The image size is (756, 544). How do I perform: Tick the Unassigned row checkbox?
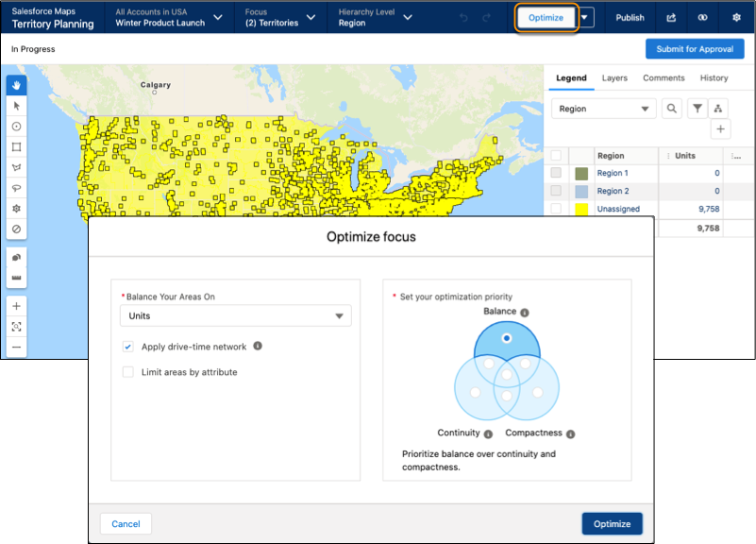pyautogui.click(x=556, y=208)
